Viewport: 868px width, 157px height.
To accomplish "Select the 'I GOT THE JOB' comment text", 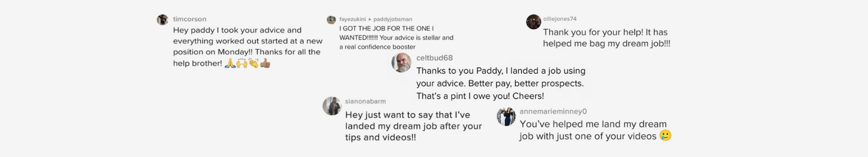I will pyautogui.click(x=396, y=38).
